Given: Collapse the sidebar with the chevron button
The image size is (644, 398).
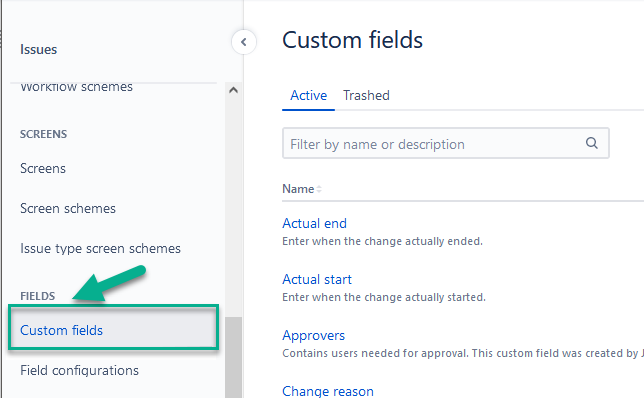Looking at the screenshot, I should coord(244,42).
